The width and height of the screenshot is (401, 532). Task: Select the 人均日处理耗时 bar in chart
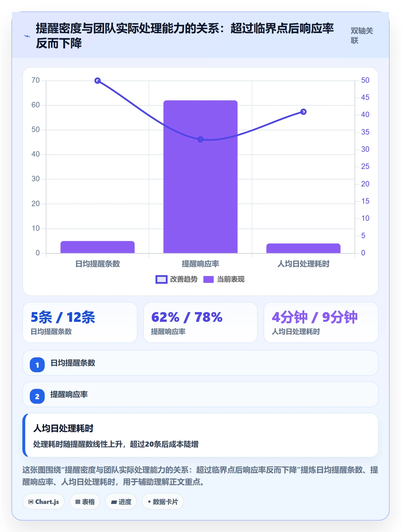tap(303, 248)
